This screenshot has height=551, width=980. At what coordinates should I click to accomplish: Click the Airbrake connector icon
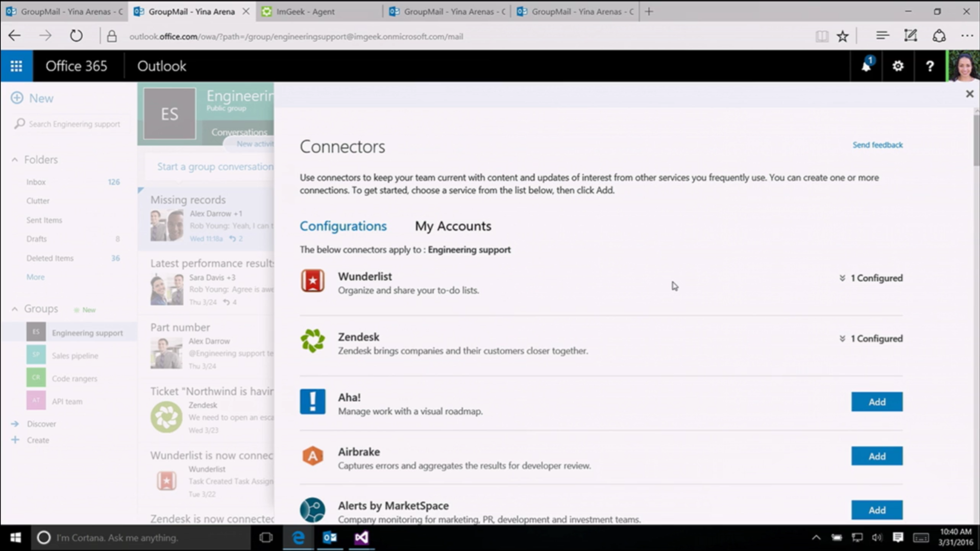pyautogui.click(x=312, y=456)
